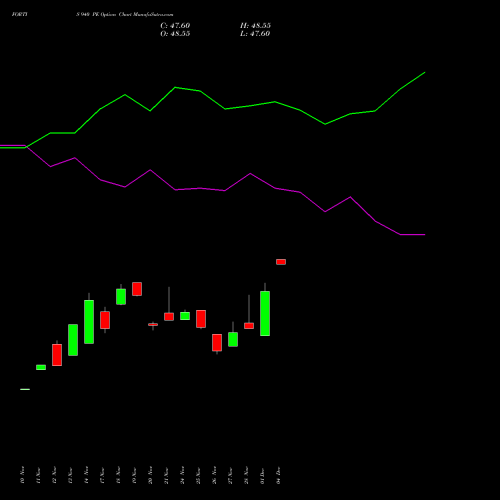Select the 13 Nov date label
This screenshot has width=500, height=500.
(70, 475)
